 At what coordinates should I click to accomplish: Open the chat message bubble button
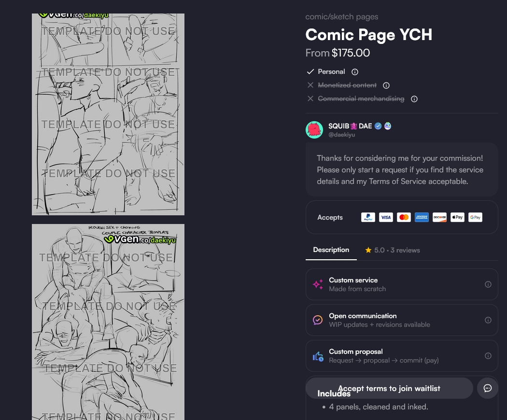click(488, 388)
